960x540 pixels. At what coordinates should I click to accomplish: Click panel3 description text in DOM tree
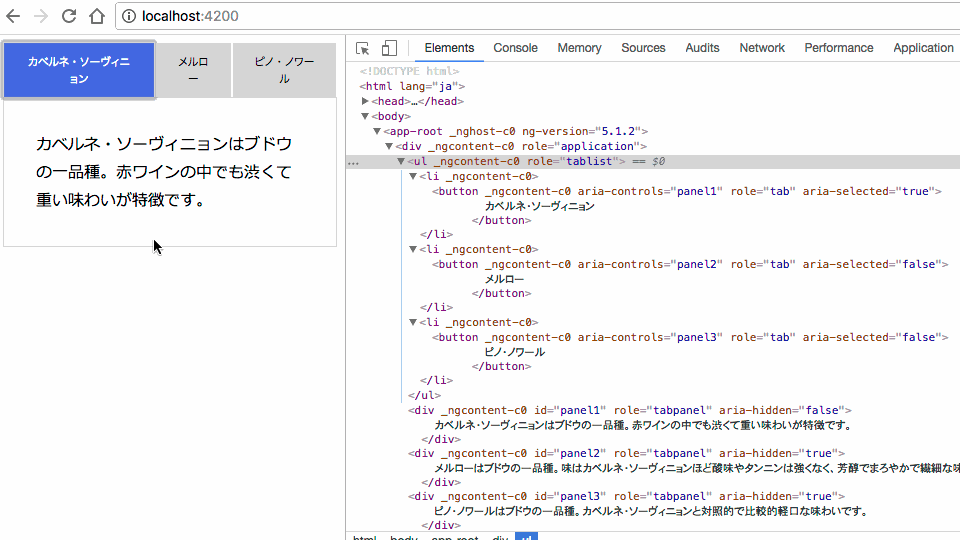[651, 511]
